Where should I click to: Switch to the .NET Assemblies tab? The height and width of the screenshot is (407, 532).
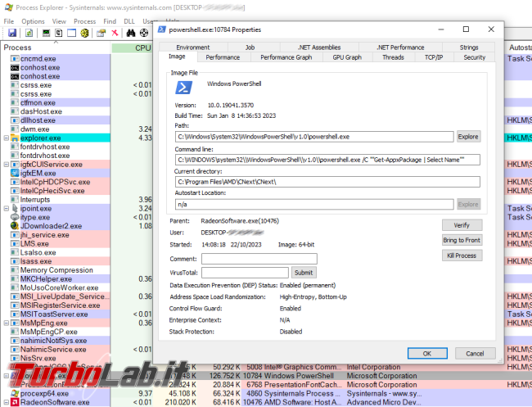[x=319, y=47]
